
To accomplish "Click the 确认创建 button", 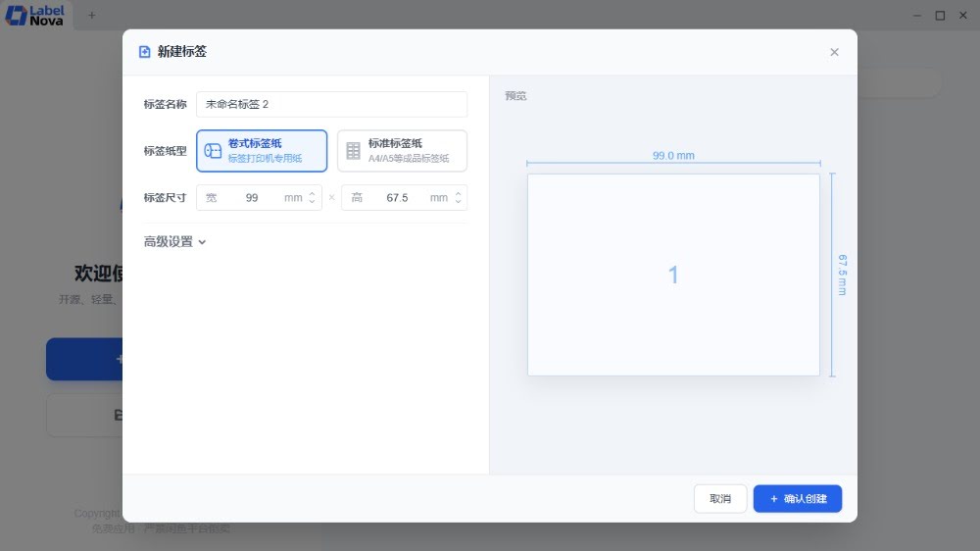I will (x=797, y=499).
